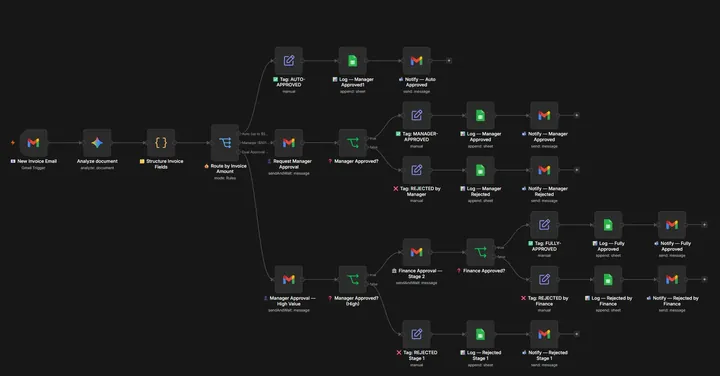
Task: Add node after Notify — Auto Approved
Action: tap(449, 61)
